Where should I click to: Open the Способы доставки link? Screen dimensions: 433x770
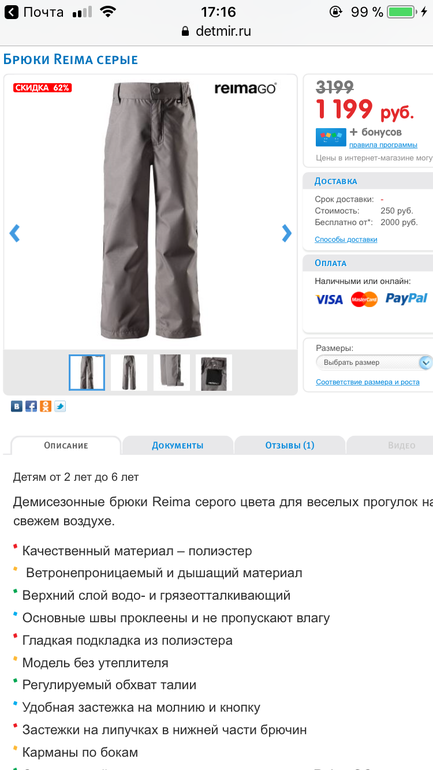tap(346, 239)
